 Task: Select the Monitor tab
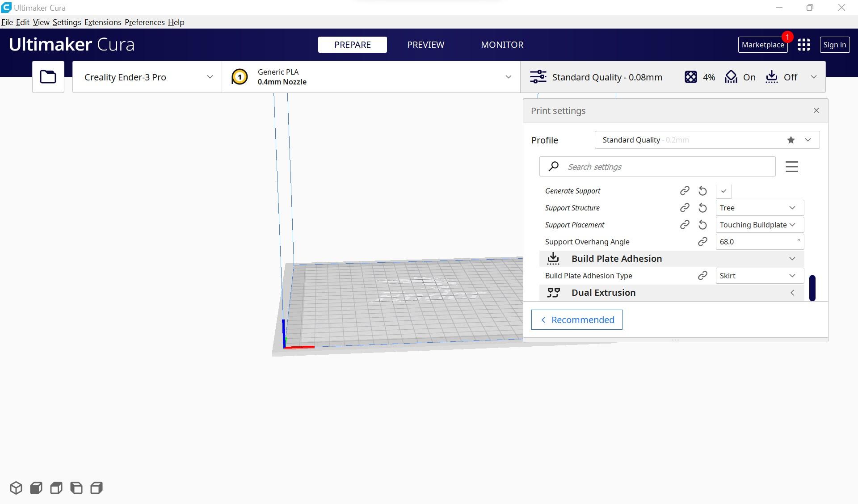pos(502,44)
